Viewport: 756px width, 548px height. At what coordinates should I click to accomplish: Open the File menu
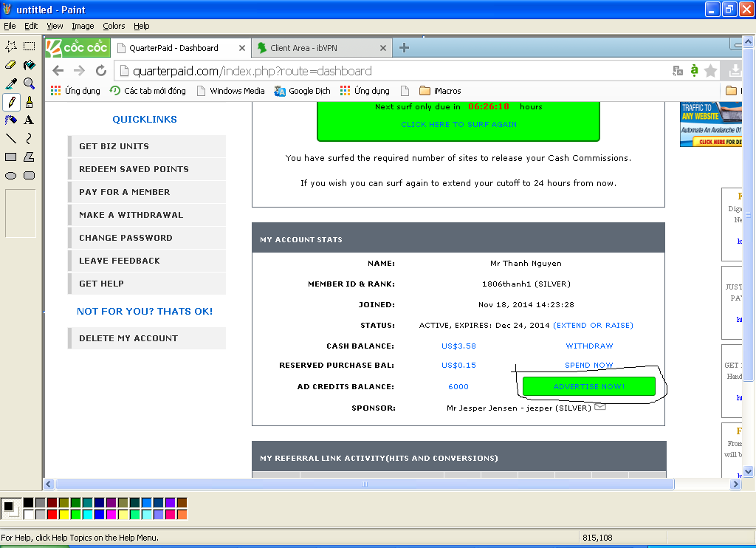[x=10, y=26]
